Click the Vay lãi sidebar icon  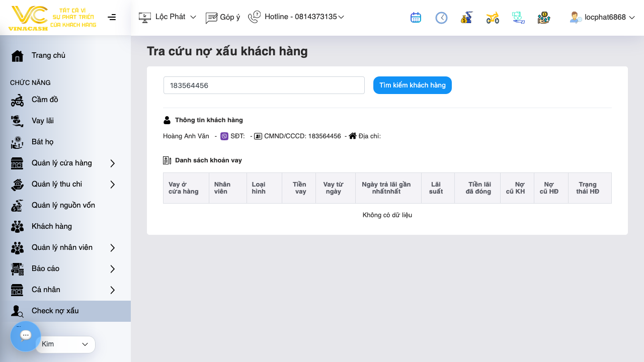click(x=17, y=121)
